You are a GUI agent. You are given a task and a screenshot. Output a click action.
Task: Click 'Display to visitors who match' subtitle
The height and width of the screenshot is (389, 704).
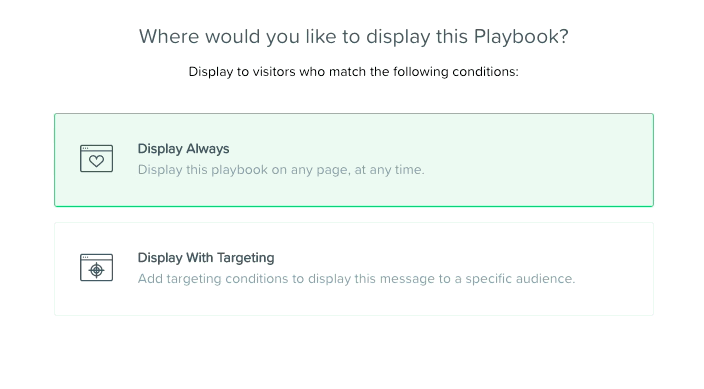(354, 72)
